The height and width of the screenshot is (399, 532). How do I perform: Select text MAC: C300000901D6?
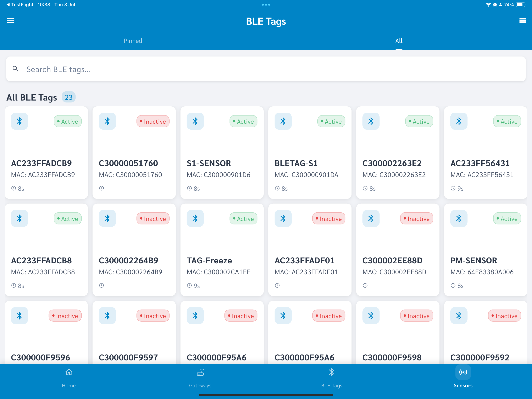219,175
